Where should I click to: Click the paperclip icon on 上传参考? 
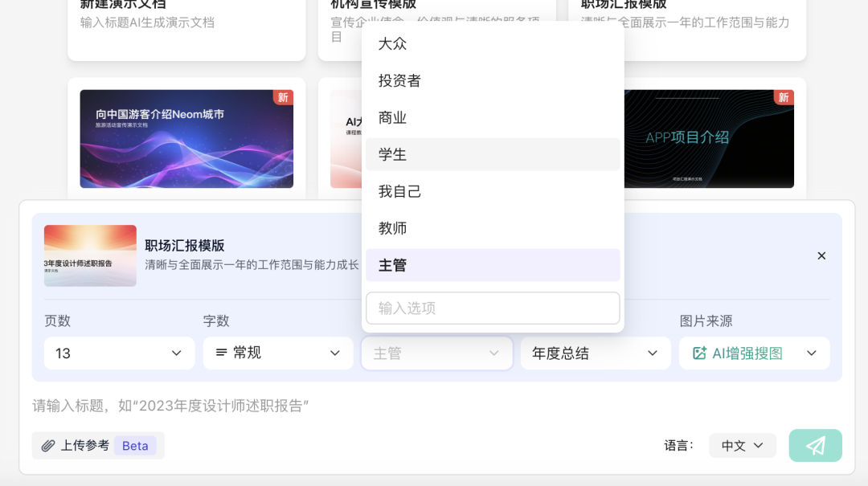point(48,445)
